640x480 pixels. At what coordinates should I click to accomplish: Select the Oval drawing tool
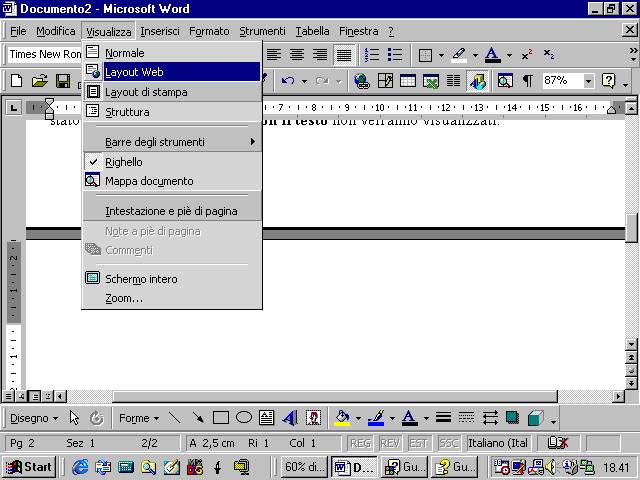(244, 418)
